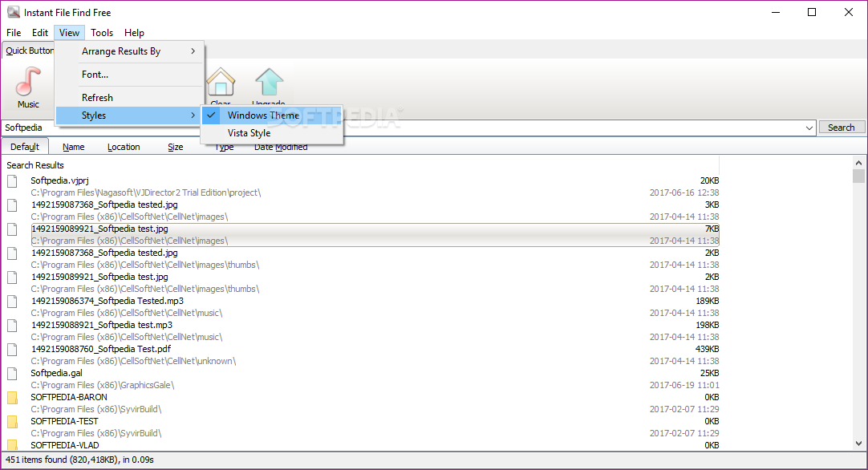
Task: Click the Upgrade arrow icon
Action: click(x=269, y=81)
